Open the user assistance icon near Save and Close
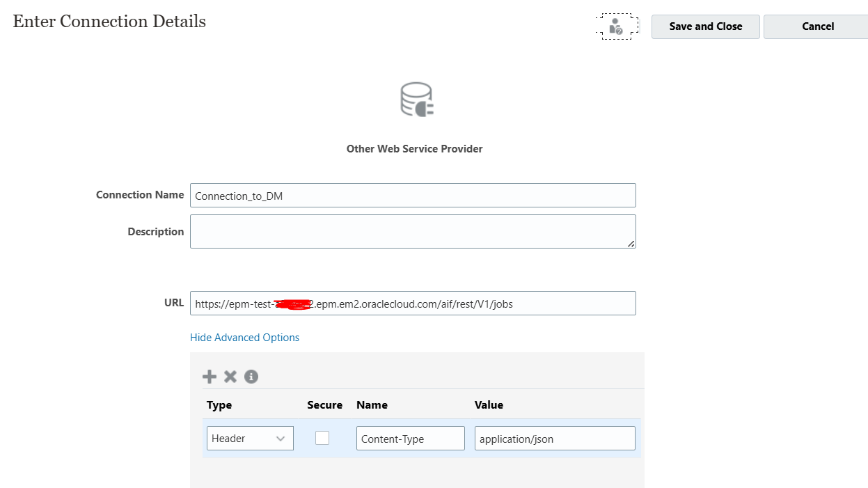 (617, 26)
